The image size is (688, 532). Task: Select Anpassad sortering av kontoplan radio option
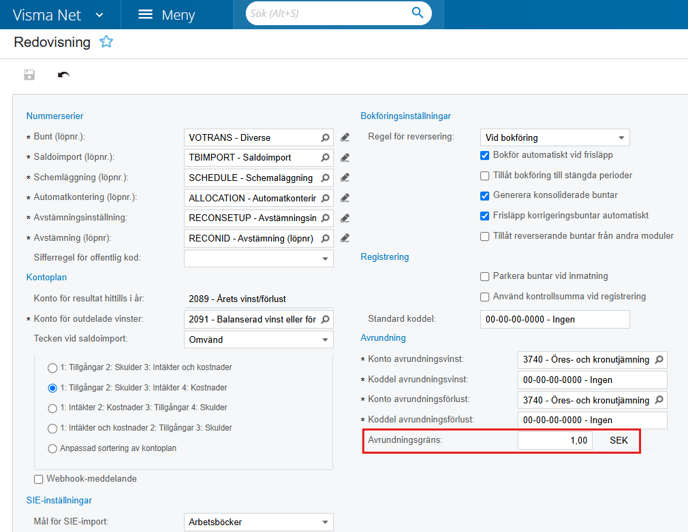pos(52,449)
